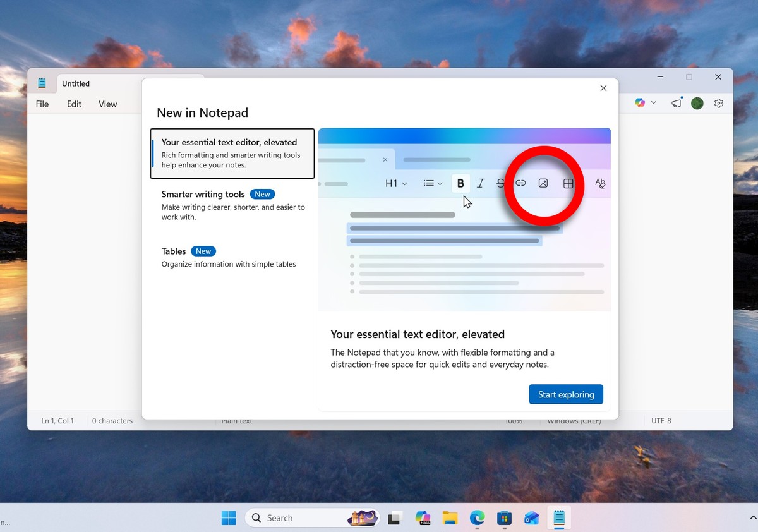Viewport: 758px width, 532px height.
Task: Toggle bold formatting in the toolbar preview
Action: (460, 183)
